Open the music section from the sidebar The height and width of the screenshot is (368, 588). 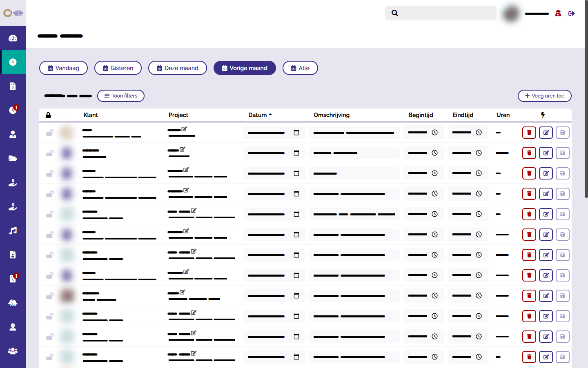(x=13, y=231)
